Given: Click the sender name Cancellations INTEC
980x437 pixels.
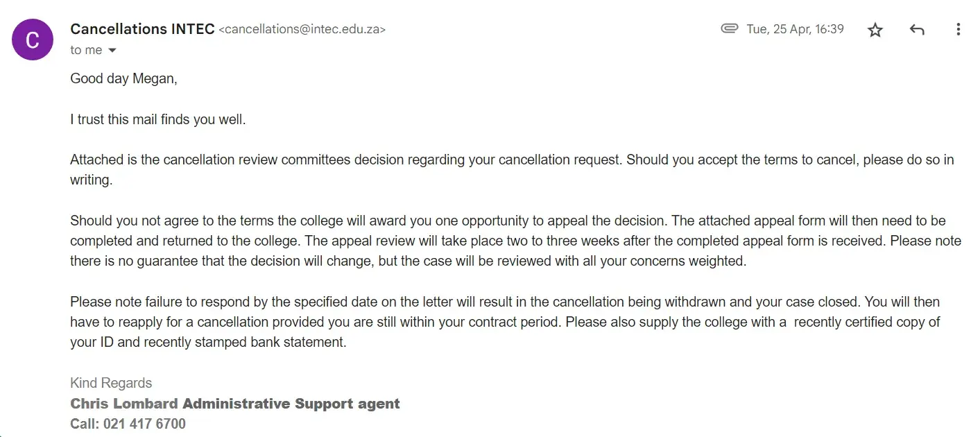Looking at the screenshot, I should (142, 29).
